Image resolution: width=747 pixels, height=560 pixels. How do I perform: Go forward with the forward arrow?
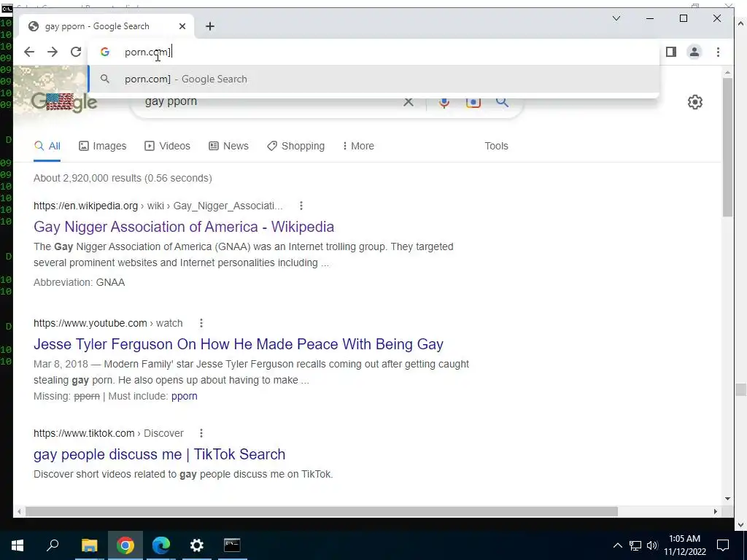[53, 52]
